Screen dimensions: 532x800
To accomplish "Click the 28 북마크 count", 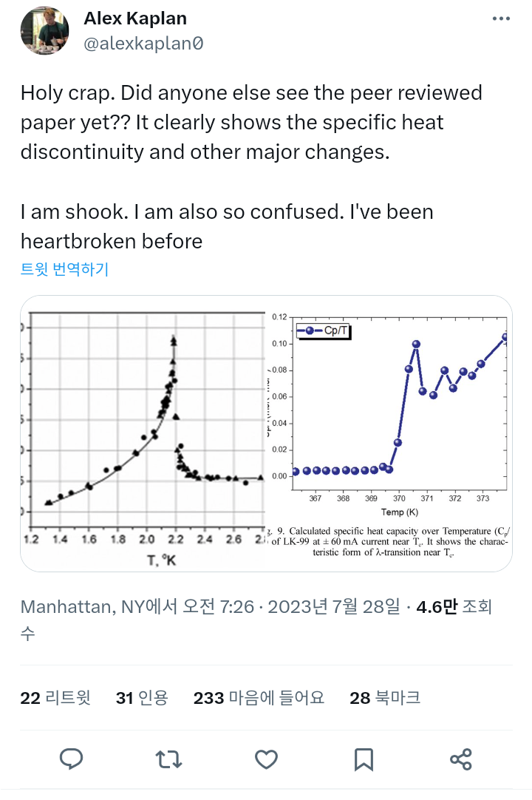I will (385, 697).
